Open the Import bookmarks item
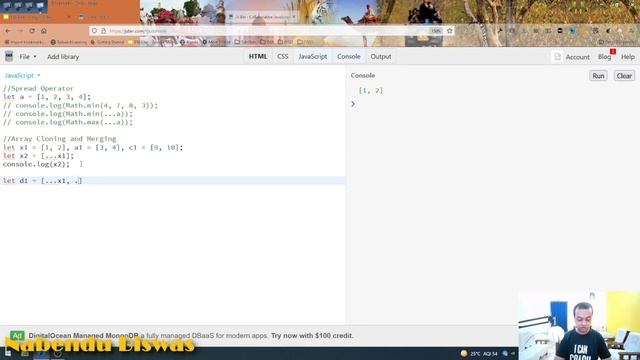Viewport: 640px width, 360px height. point(25,42)
